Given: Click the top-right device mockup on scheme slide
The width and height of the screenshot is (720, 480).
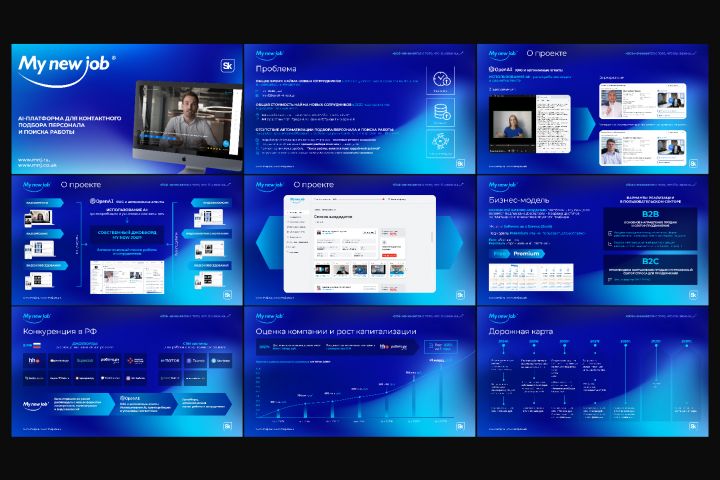Looking at the screenshot, I should point(208,218).
